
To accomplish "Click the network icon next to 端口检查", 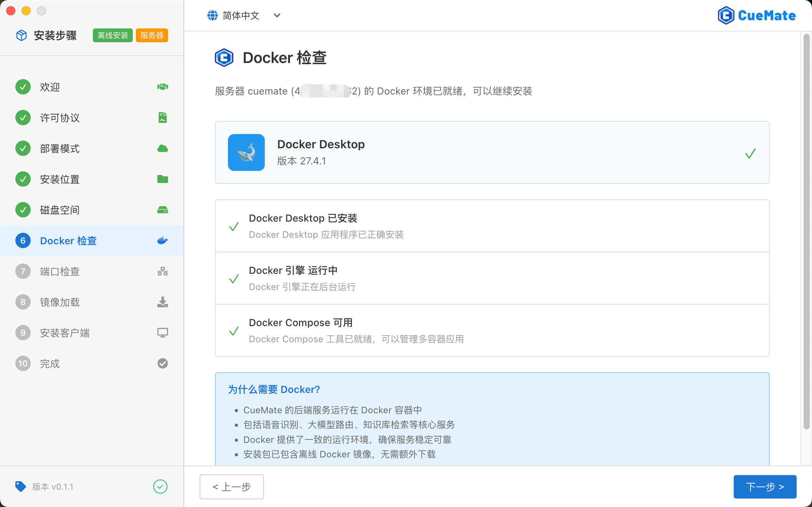I will click(x=162, y=271).
